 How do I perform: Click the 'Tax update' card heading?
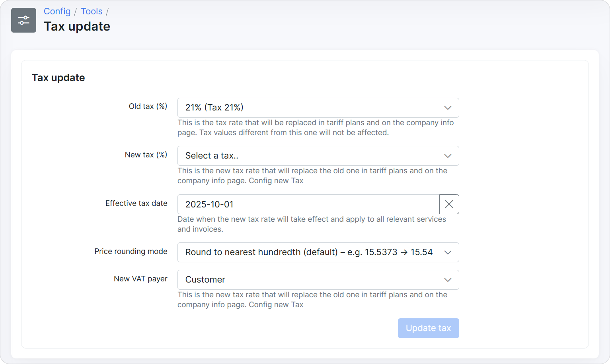click(58, 77)
